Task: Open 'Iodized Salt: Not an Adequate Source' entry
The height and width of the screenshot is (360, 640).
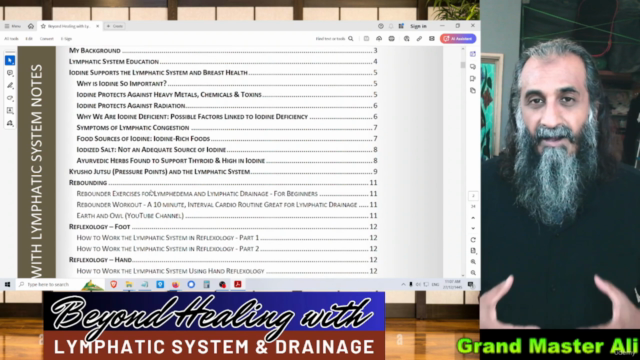Action: (227, 150)
